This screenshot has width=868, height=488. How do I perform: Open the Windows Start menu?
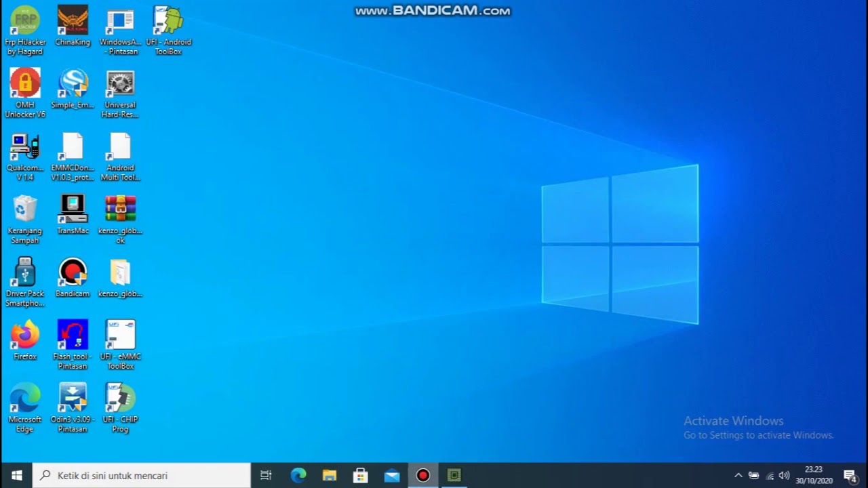tap(16, 475)
